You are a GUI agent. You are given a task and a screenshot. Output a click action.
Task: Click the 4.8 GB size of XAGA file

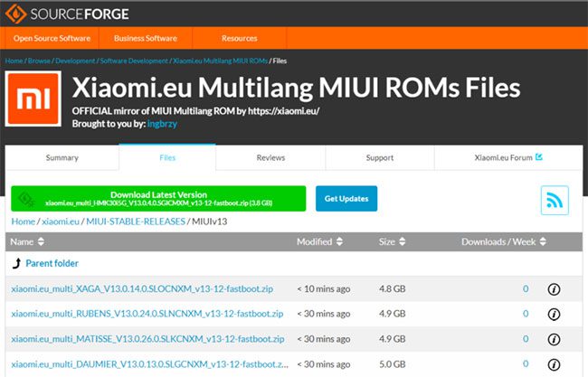click(393, 289)
